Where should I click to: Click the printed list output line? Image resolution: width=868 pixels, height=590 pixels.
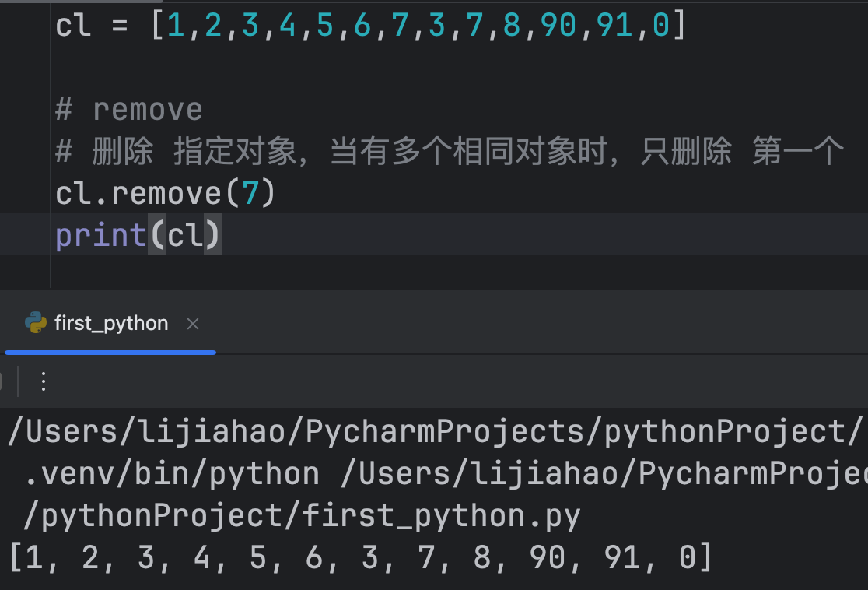[x=361, y=557]
